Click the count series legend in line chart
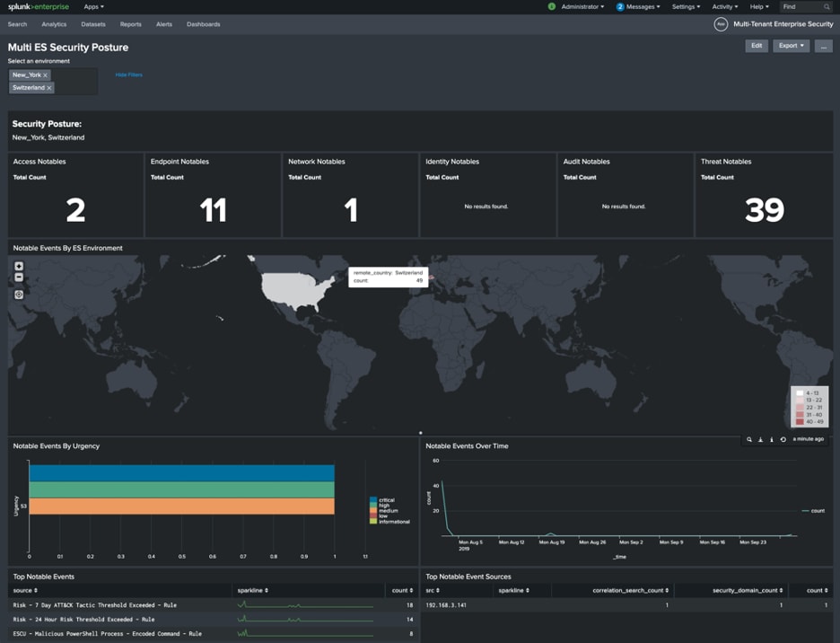This screenshot has height=643, width=840. [x=813, y=511]
